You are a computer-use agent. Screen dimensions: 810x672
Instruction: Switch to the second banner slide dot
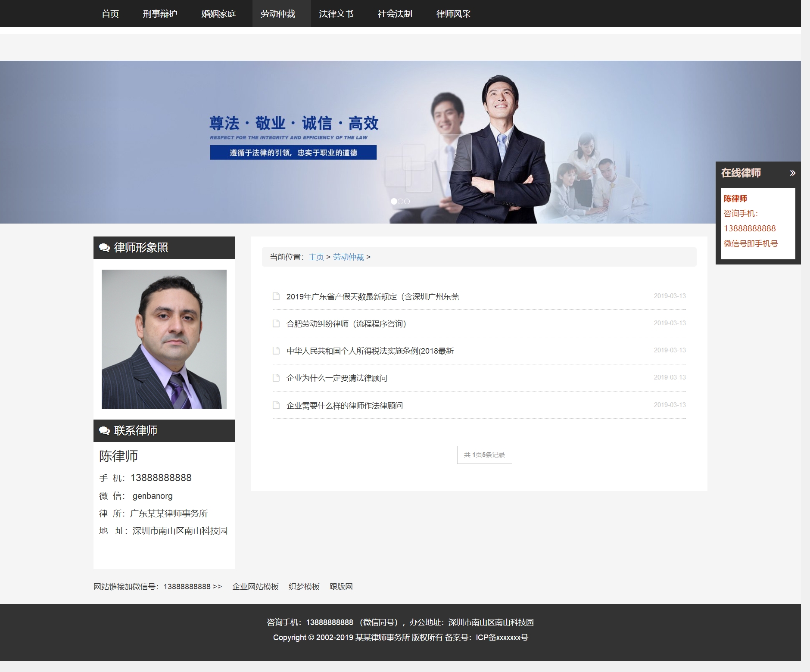click(400, 201)
